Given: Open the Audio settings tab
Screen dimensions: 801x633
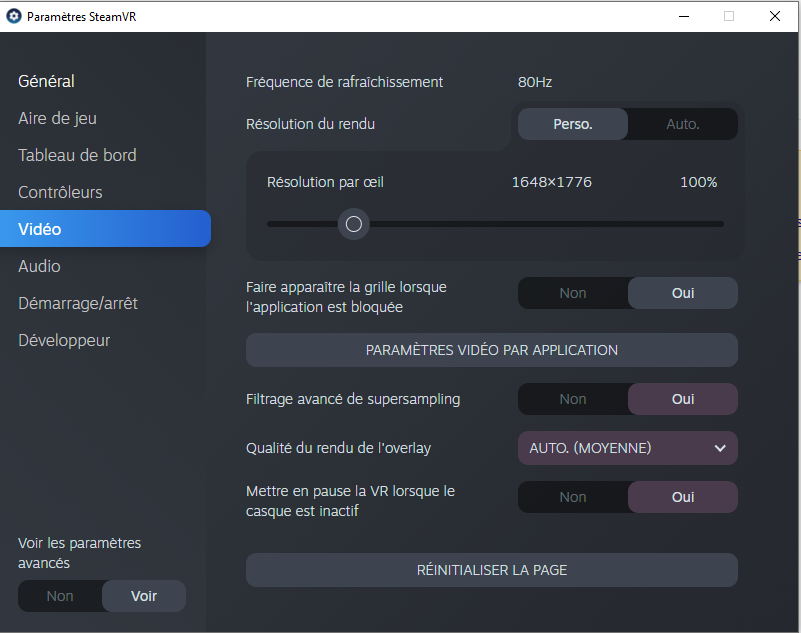Looking at the screenshot, I should click(x=39, y=266).
